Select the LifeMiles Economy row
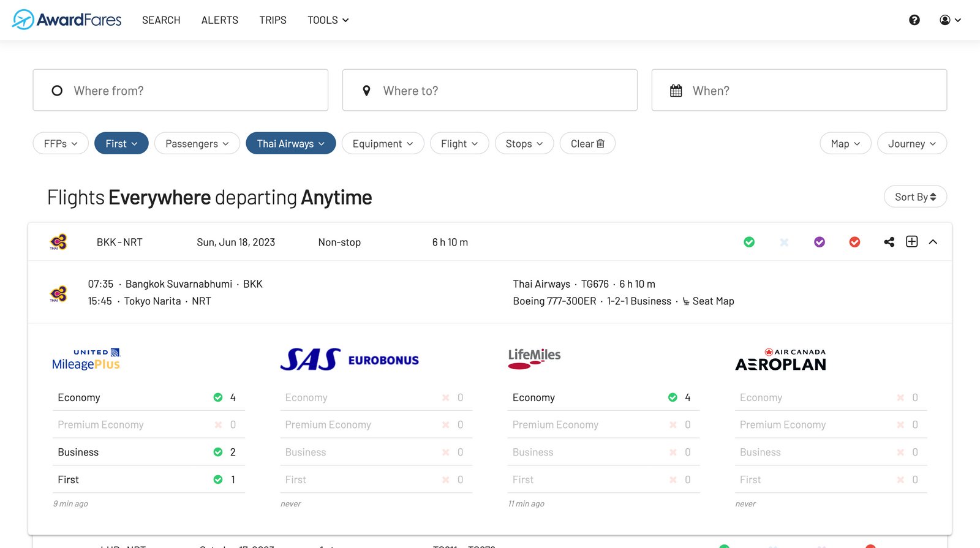Viewport: 980px width, 548px height. point(603,397)
